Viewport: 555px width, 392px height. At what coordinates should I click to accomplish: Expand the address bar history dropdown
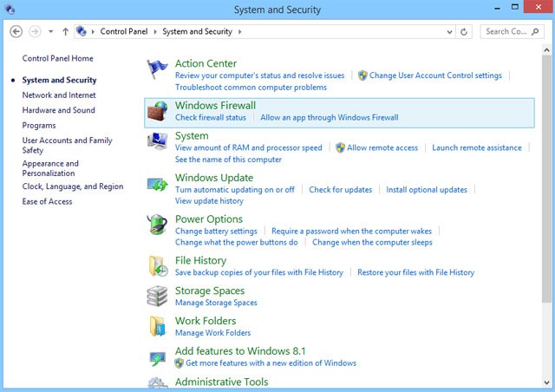[x=449, y=32]
